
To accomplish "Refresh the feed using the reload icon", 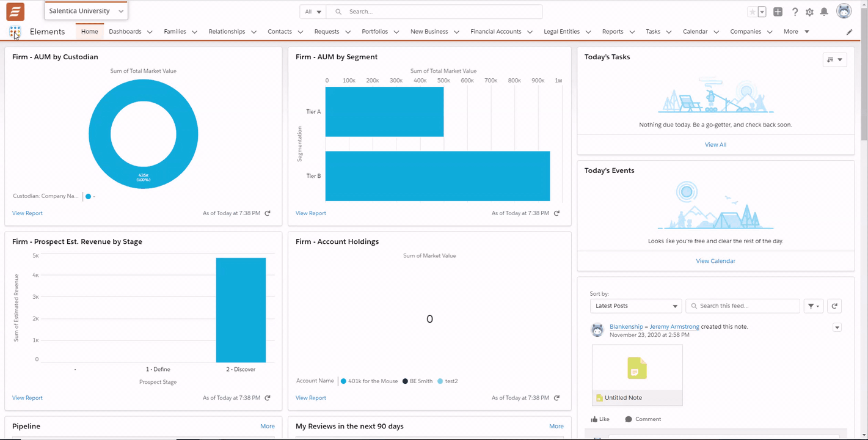I will coord(834,306).
